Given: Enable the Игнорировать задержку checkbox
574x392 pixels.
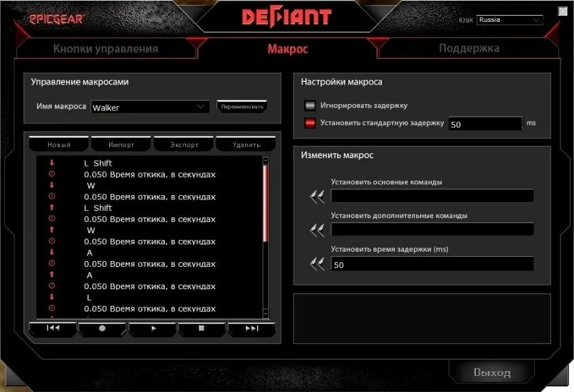Looking at the screenshot, I should point(309,106).
